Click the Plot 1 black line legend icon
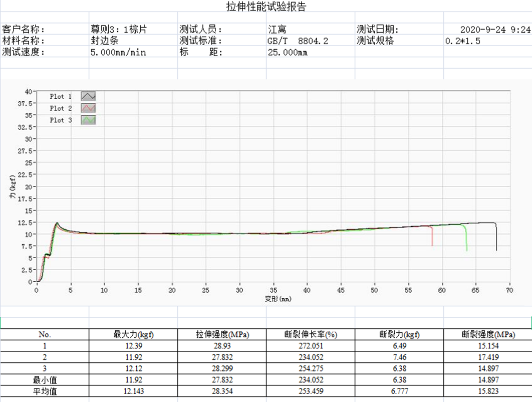Screen dimensions: 532x402 coord(88,96)
